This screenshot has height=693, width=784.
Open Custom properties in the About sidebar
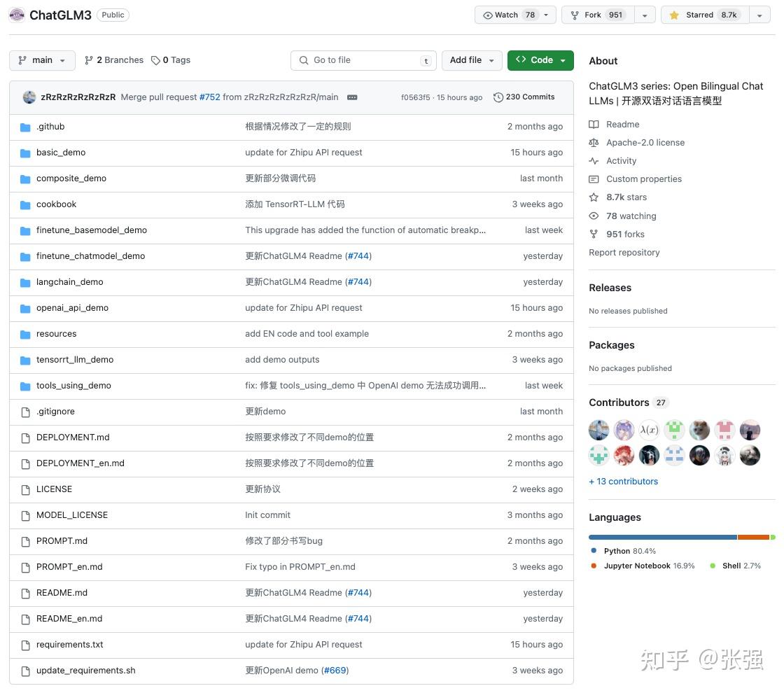click(x=643, y=178)
